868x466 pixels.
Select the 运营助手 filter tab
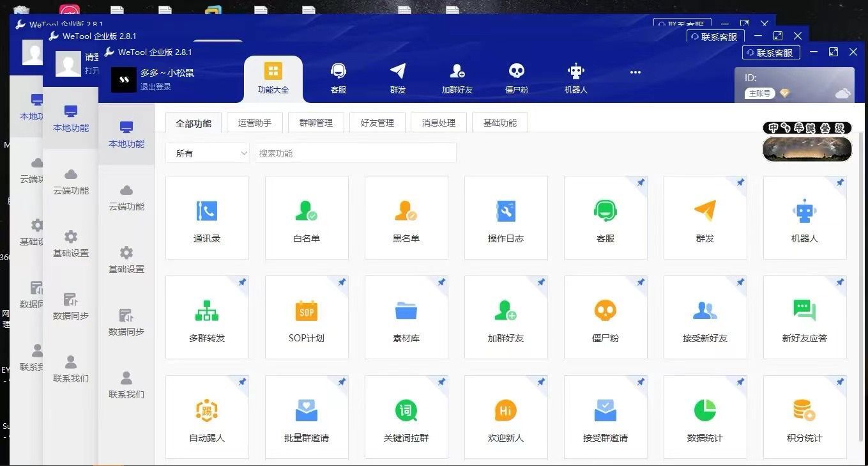(x=255, y=123)
